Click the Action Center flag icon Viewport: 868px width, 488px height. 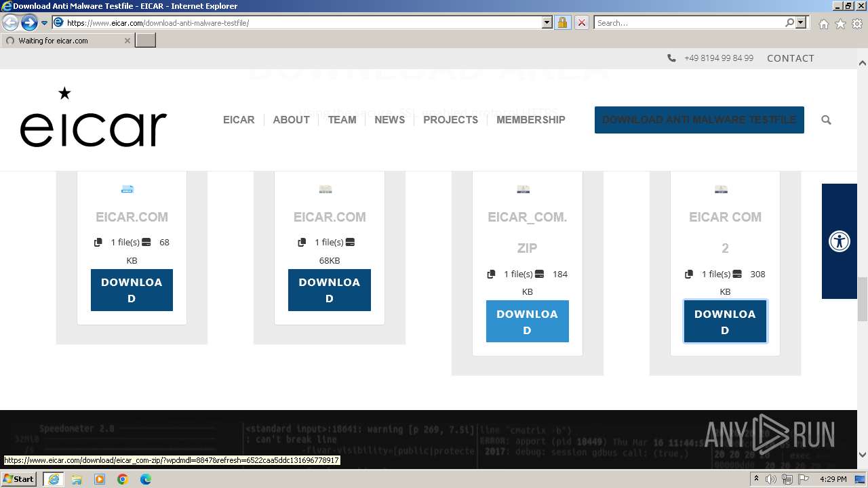point(804,479)
